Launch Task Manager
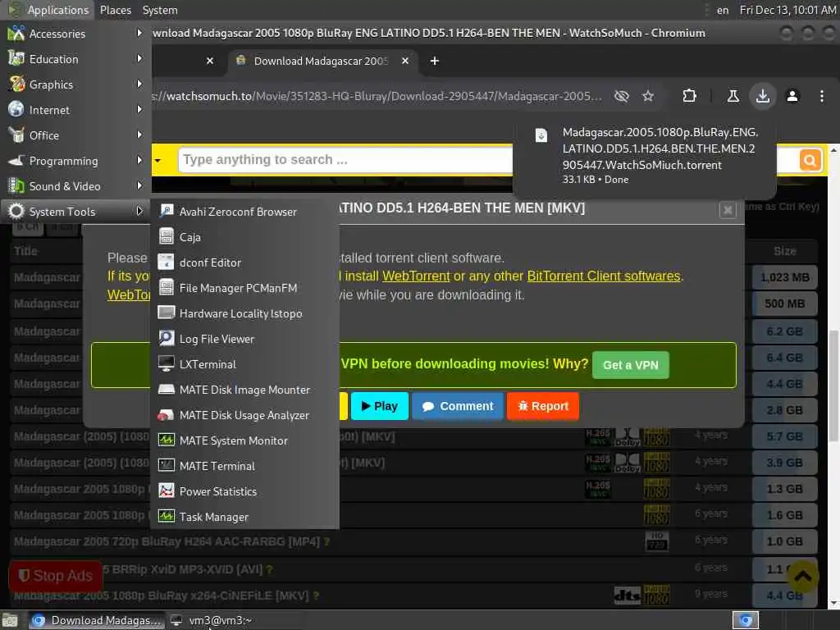The image size is (840, 630). (244, 517)
